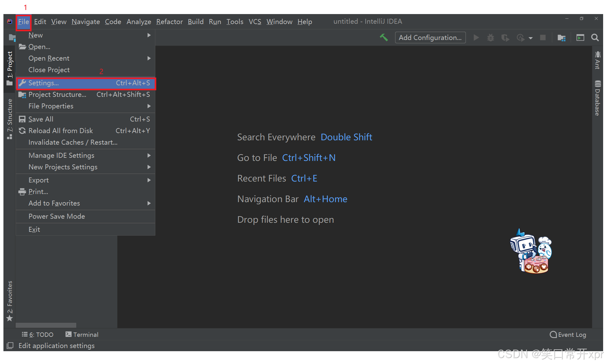
Task: Select Close Project
Action: pyautogui.click(x=85, y=70)
